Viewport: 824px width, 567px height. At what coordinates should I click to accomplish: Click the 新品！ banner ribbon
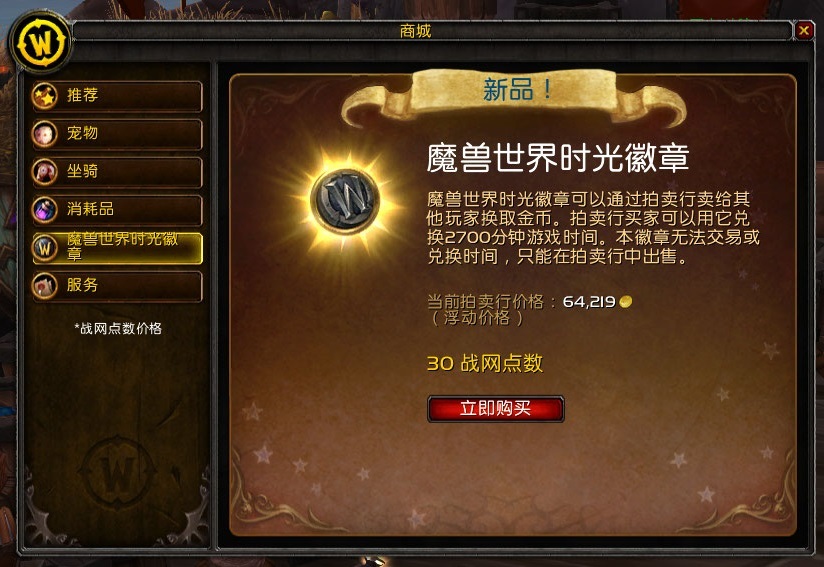[x=514, y=95]
